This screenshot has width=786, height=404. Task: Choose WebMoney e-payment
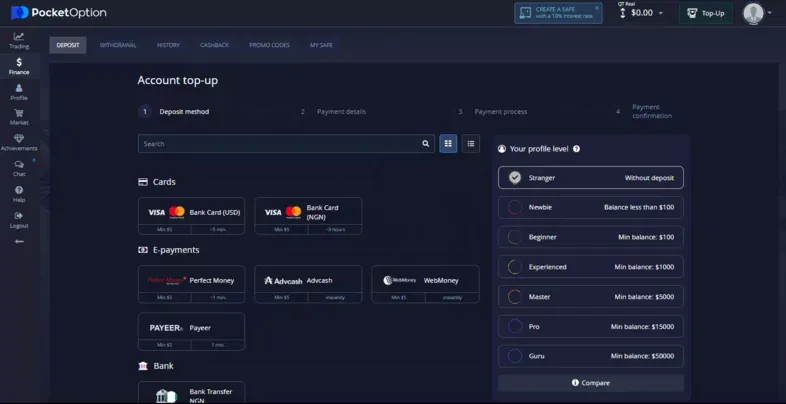[x=425, y=284]
